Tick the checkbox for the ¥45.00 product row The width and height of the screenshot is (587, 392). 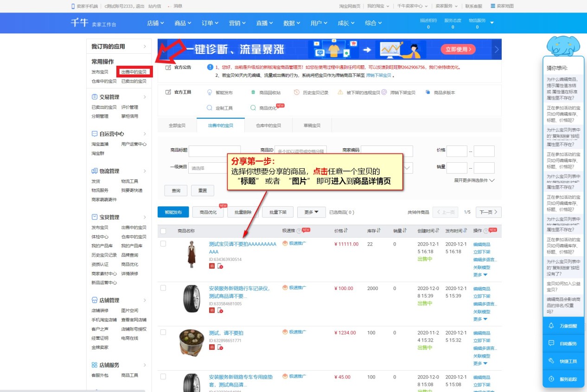point(163,376)
